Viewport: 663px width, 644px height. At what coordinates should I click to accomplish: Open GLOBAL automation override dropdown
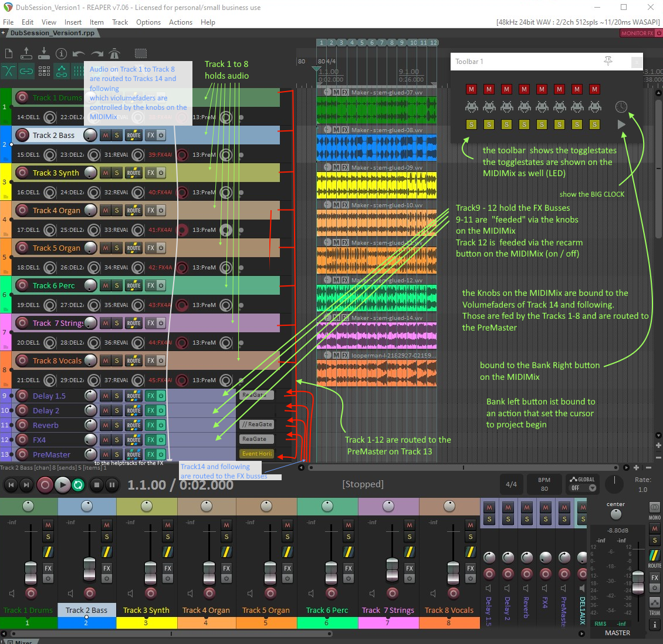pos(593,488)
